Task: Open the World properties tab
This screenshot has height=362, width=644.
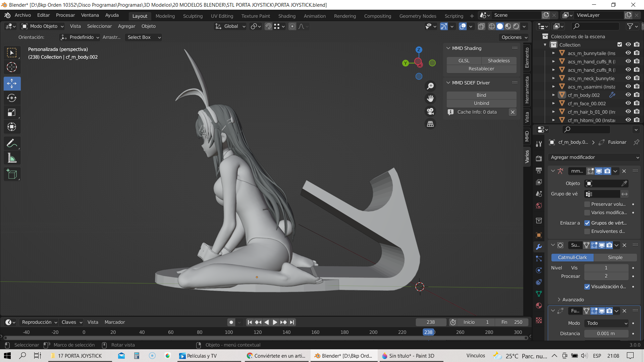Action: pos(539,205)
